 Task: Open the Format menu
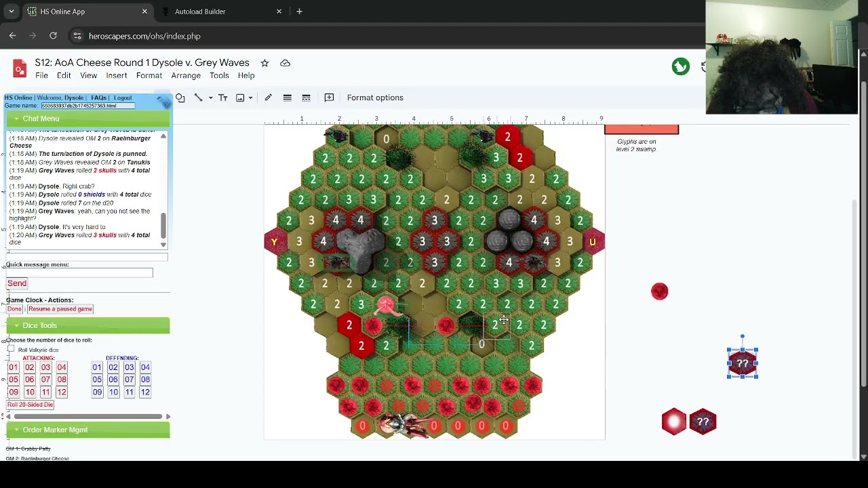coord(149,75)
